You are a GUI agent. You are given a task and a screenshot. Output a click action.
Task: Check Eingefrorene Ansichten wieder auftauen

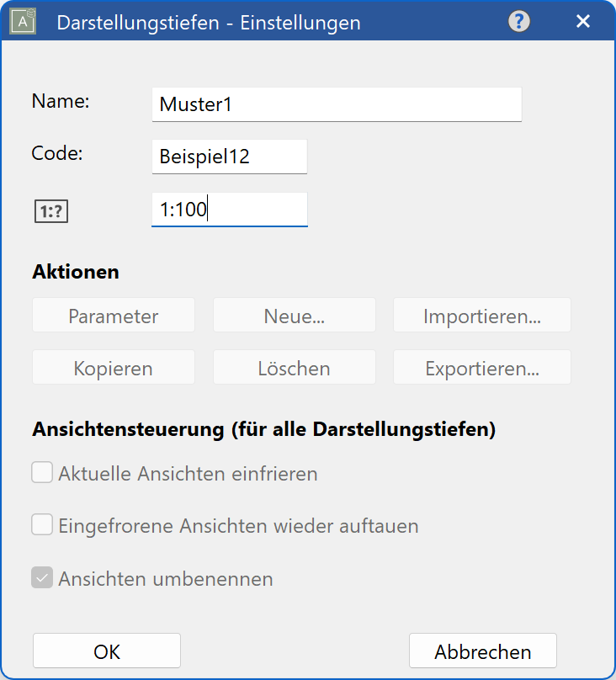click(41, 524)
